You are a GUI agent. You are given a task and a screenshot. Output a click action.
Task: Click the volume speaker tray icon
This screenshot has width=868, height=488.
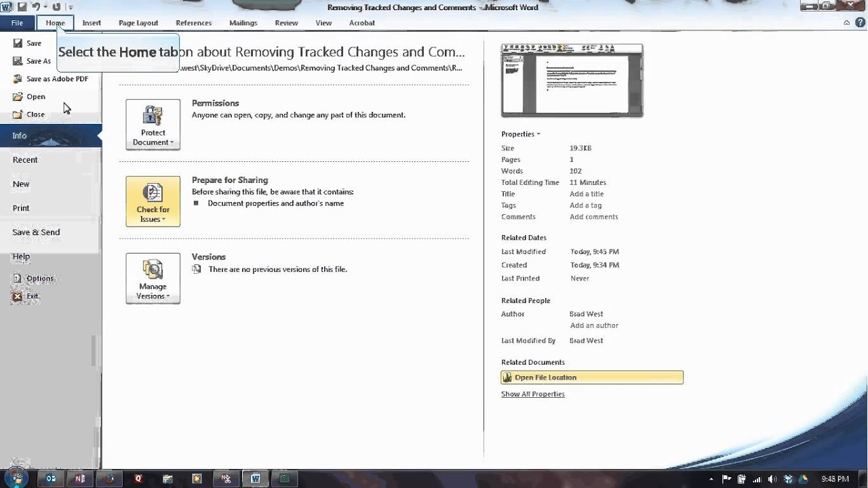[x=772, y=479]
